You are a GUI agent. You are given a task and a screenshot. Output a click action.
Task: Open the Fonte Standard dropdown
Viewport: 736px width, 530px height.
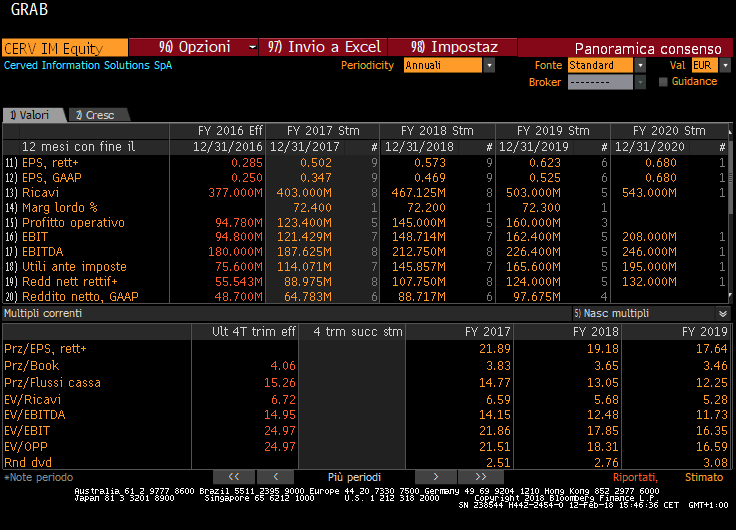click(x=640, y=65)
